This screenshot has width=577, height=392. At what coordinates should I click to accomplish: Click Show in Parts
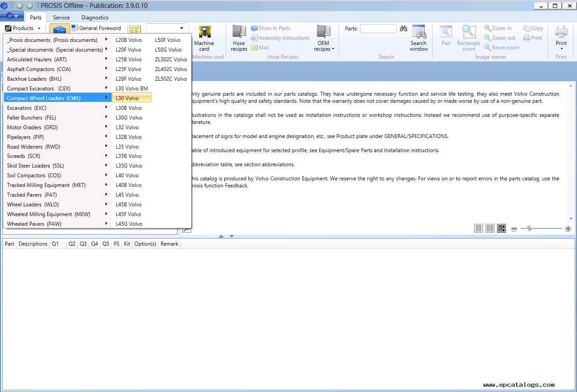271,28
